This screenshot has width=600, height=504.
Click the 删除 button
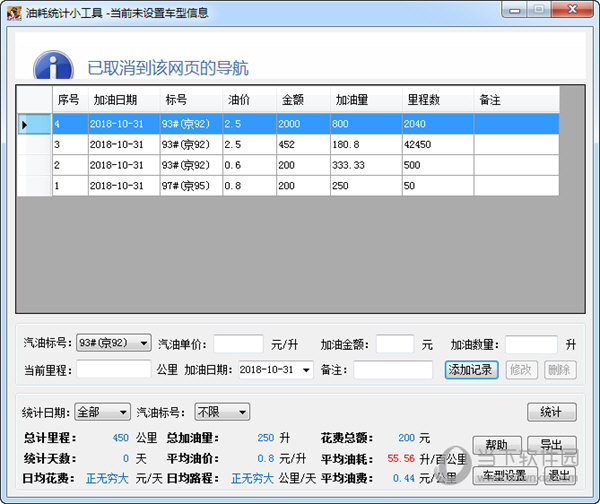click(x=560, y=370)
